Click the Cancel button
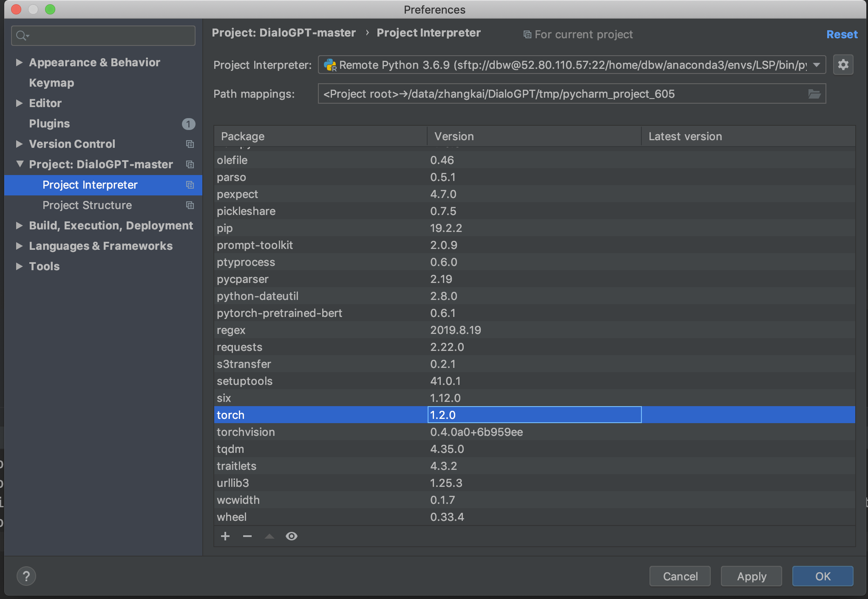The height and width of the screenshot is (599, 868). coord(680,576)
